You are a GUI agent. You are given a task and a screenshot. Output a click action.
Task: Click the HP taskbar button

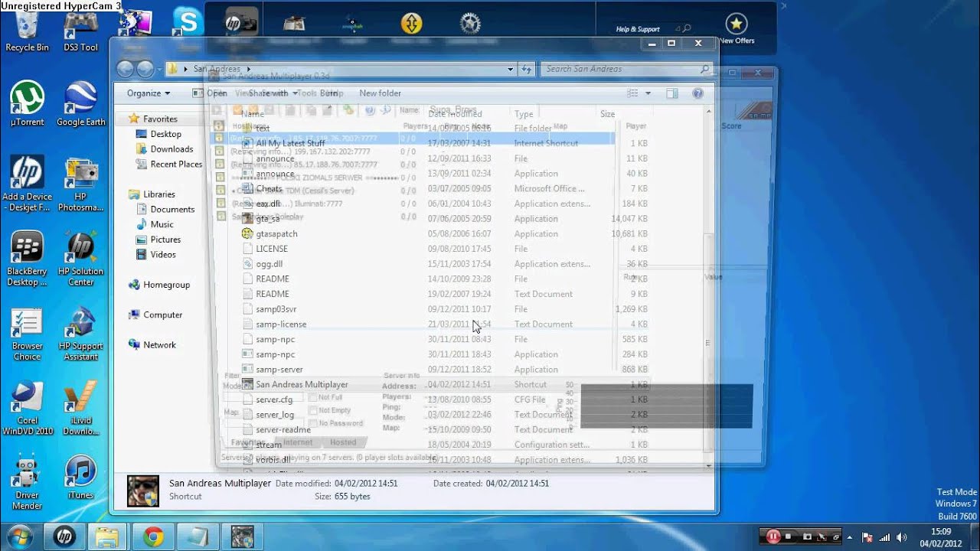click(x=64, y=536)
